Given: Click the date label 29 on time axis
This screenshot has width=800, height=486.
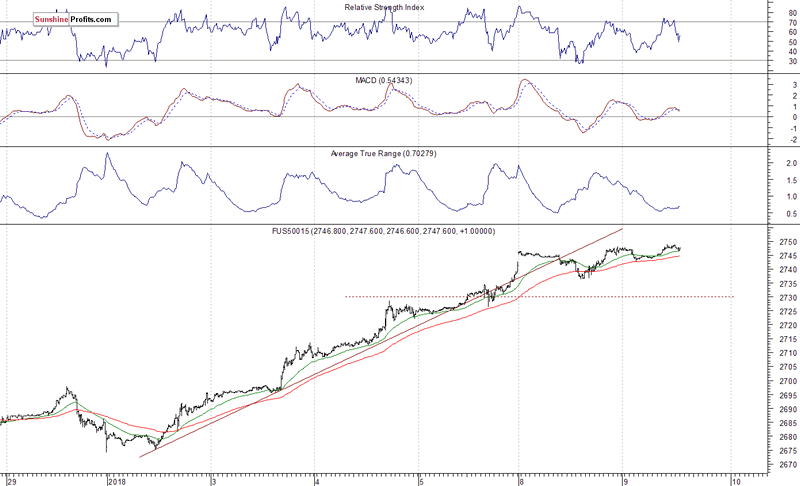Looking at the screenshot, I should tap(12, 481).
